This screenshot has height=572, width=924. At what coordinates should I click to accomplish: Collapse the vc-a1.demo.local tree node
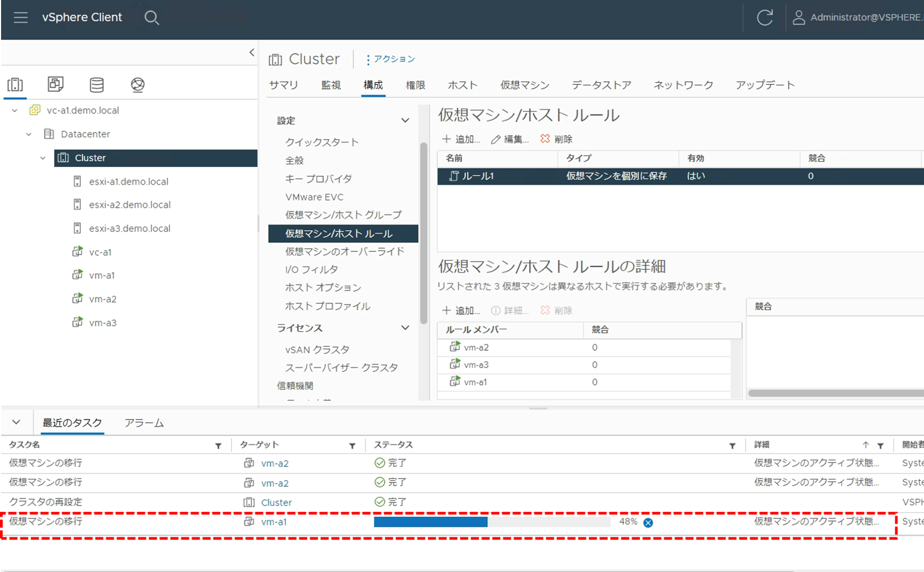click(15, 110)
